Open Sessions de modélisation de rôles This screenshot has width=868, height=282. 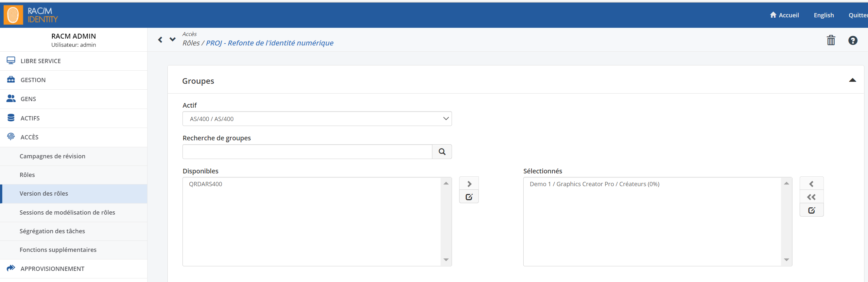click(74, 213)
